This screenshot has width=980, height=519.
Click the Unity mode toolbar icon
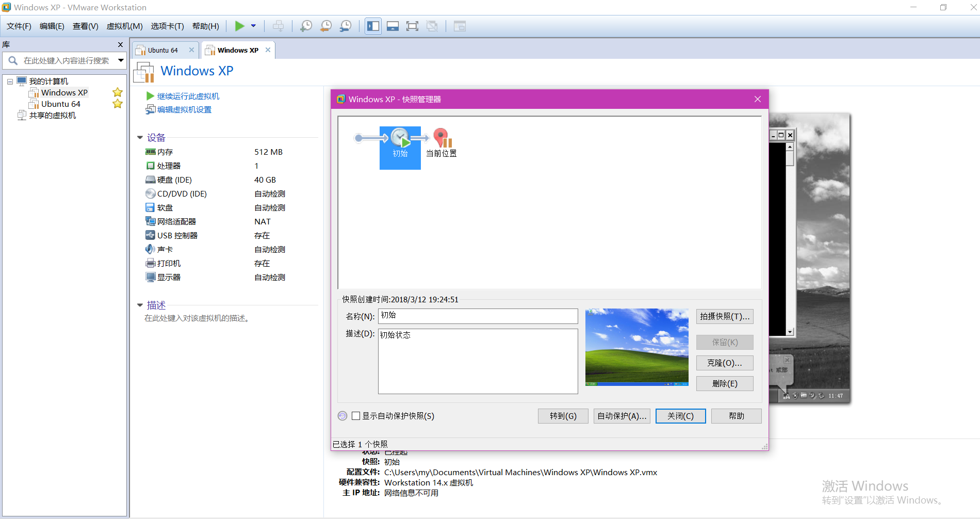coord(432,26)
